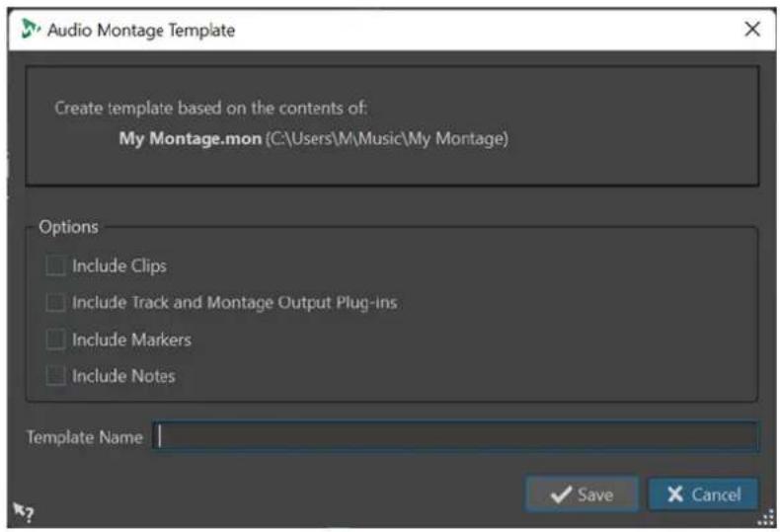Click the X icon on Cancel button

click(x=675, y=494)
